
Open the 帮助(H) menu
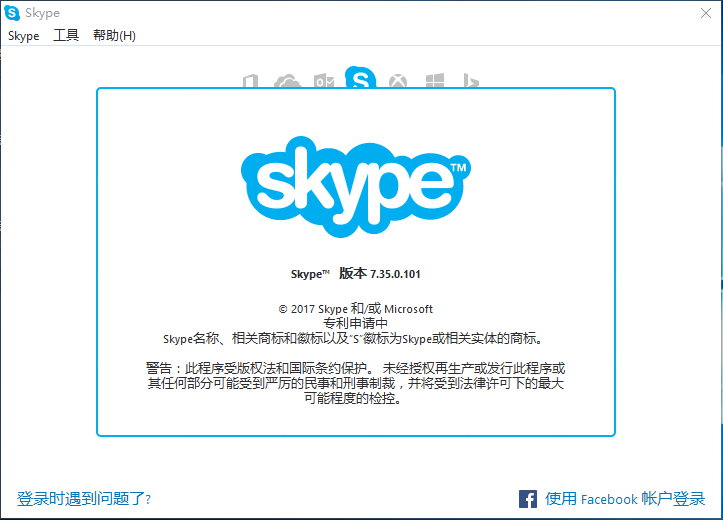tap(114, 35)
